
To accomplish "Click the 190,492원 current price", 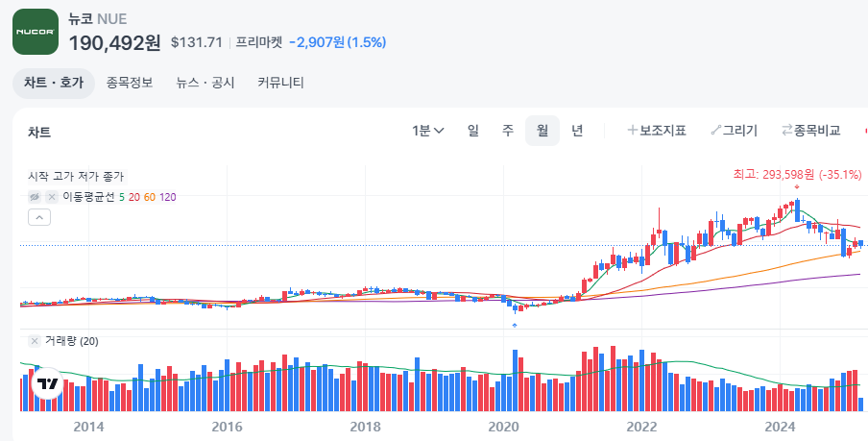I will (x=114, y=42).
